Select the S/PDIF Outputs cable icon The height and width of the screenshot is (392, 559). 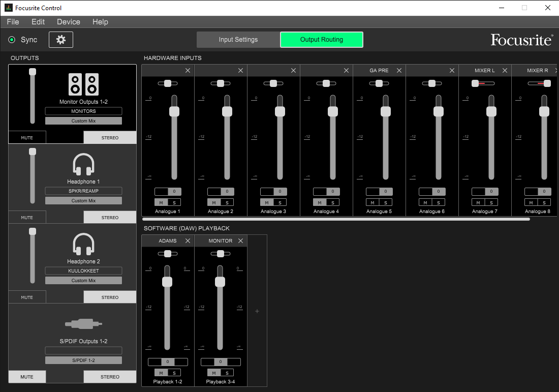[83, 324]
